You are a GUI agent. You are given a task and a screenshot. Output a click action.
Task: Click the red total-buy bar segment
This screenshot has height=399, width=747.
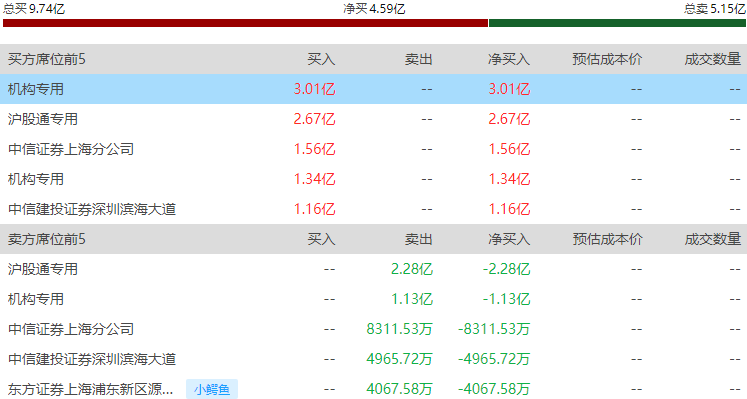[x=245, y=23]
